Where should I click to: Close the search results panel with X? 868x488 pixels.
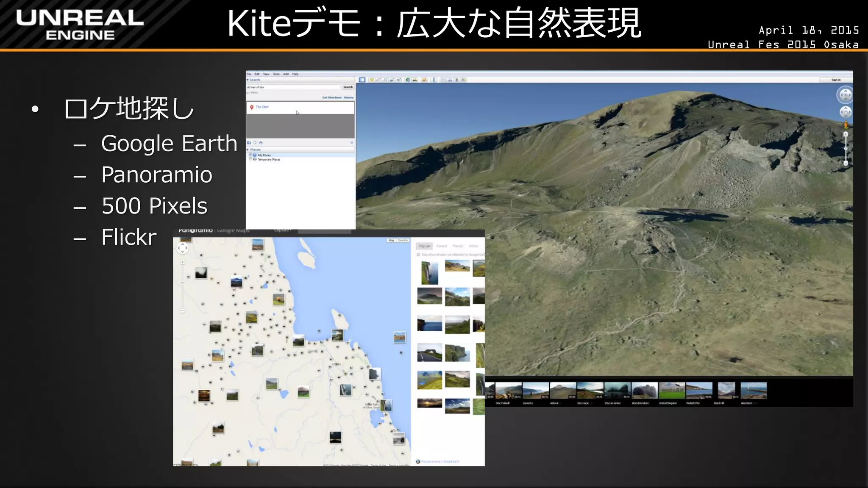pos(352,143)
